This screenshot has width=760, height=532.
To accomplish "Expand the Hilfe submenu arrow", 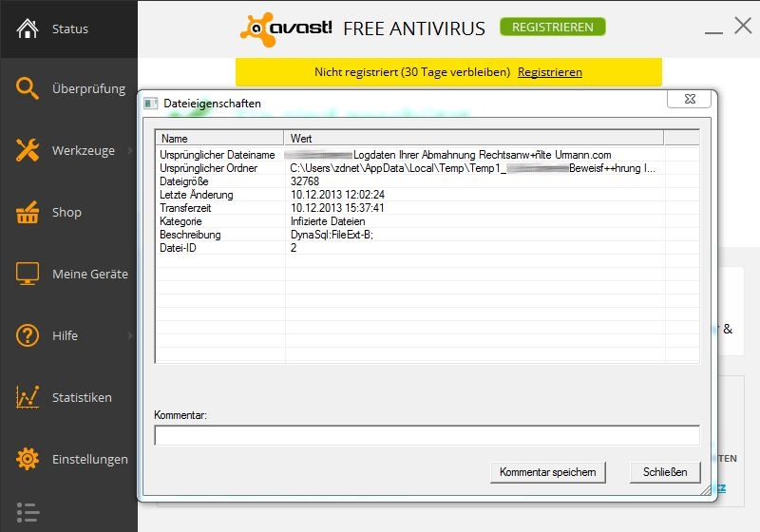I will pos(130,335).
